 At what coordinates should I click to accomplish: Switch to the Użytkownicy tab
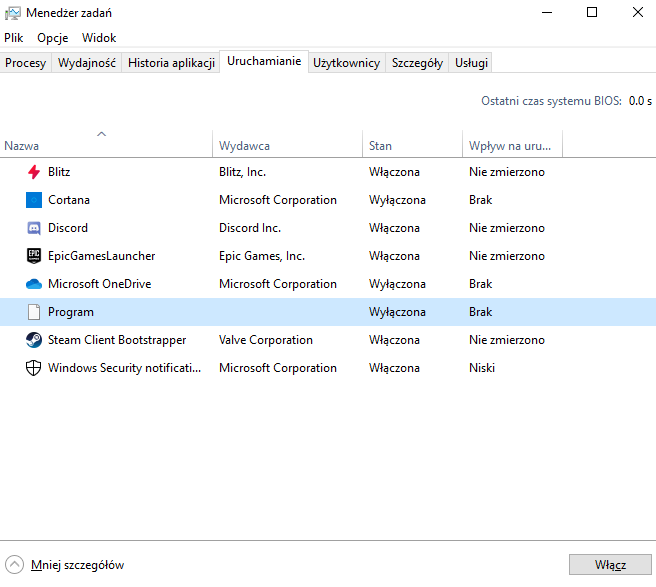tap(346, 63)
